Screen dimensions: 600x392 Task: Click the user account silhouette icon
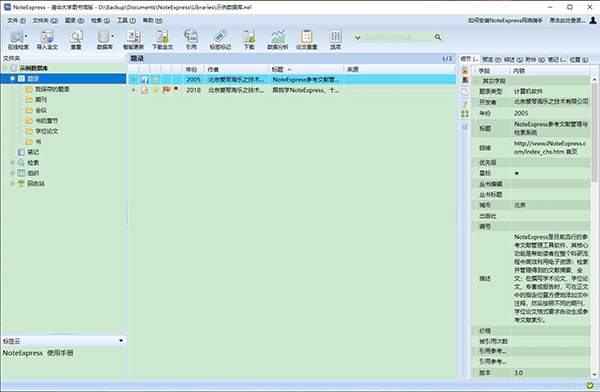[x=593, y=20]
